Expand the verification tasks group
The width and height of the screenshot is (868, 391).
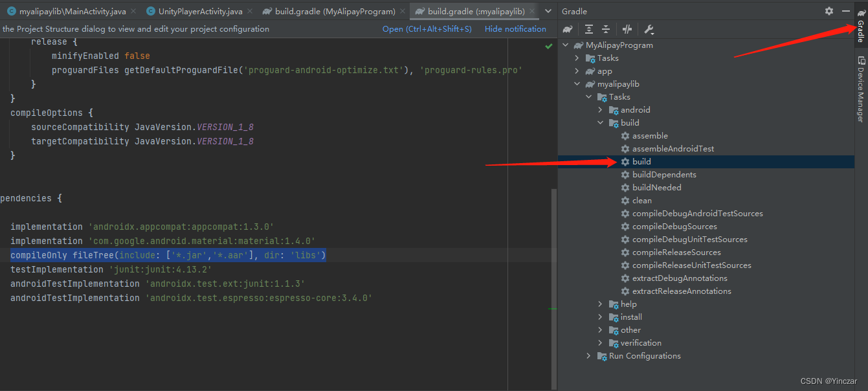click(599, 342)
